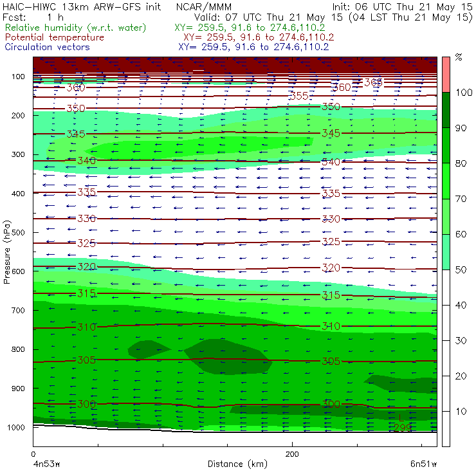This screenshot has width=476, height=476.
Task: Click the '%' unit label above colorbar
Action: [459, 57]
